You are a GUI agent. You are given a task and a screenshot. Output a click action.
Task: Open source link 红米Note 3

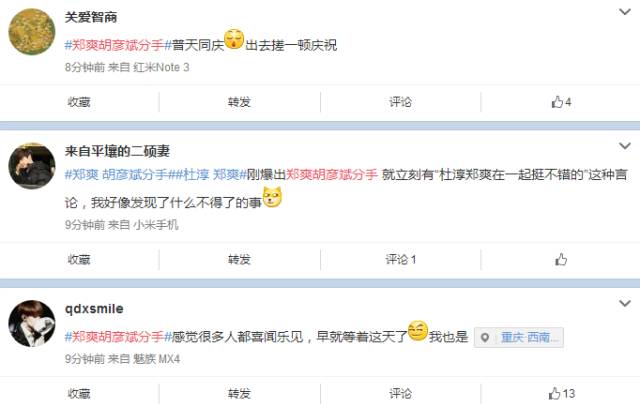coord(161,67)
